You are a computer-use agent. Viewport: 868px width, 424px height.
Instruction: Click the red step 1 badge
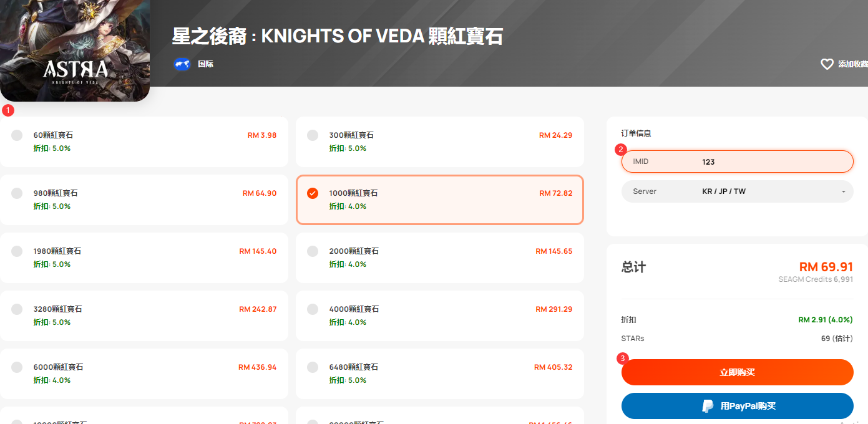click(7, 110)
